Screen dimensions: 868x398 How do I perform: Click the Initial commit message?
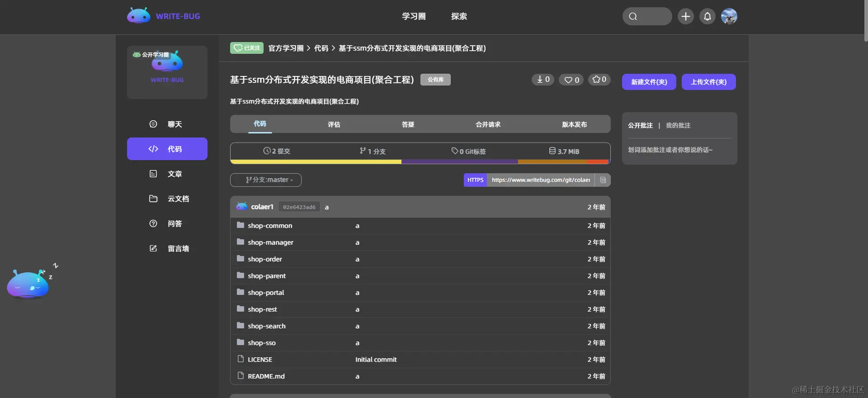[376, 360]
